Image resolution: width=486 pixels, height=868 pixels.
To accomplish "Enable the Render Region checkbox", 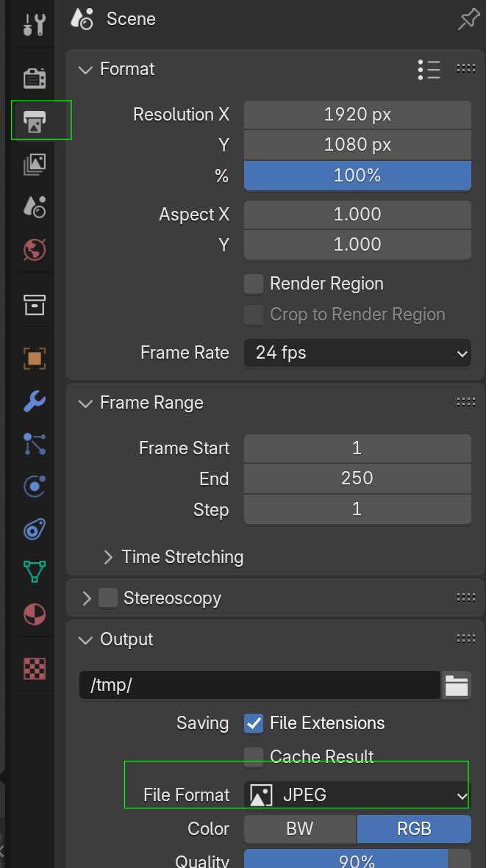I will coord(254,284).
